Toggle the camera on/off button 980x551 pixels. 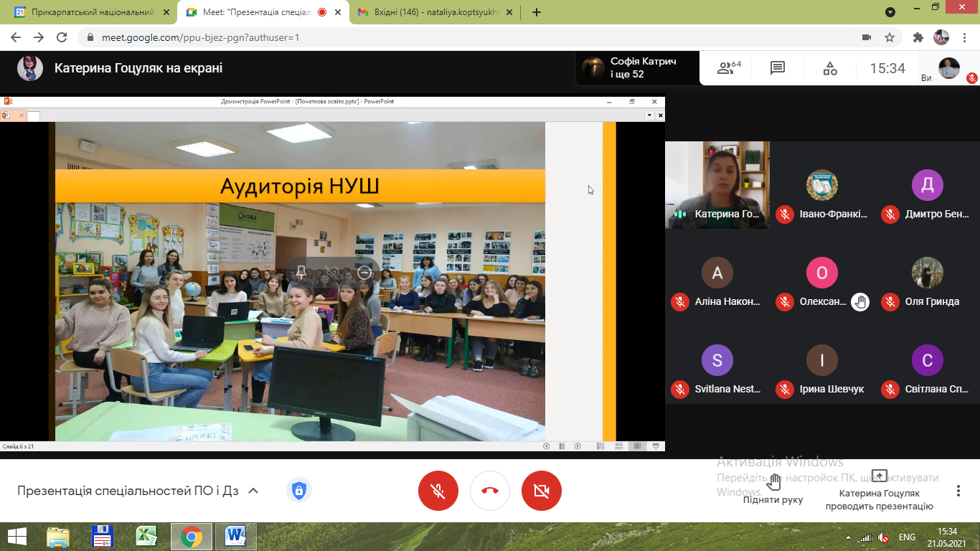(542, 491)
